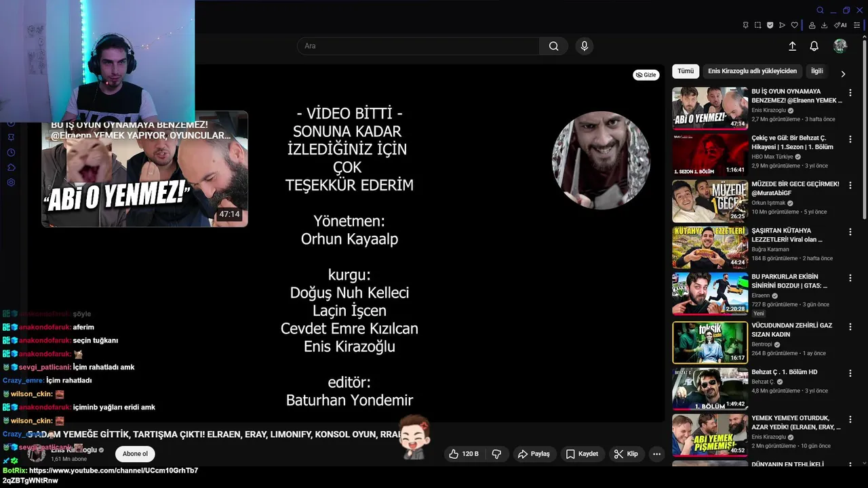
Task: Open BotRix YouTube channel link in chat
Action: 100,475
